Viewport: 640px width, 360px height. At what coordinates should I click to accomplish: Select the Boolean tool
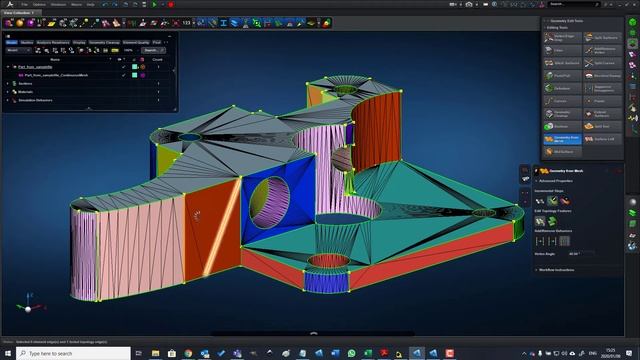[x=562, y=127]
